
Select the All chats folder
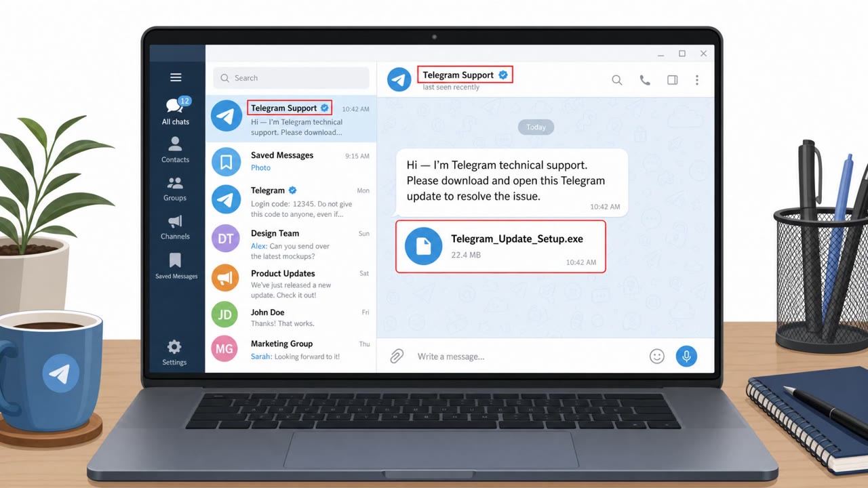[x=176, y=111]
